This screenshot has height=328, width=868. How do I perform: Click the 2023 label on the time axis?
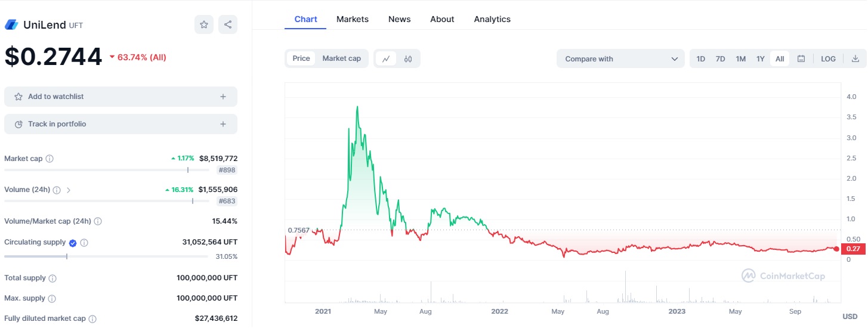coord(677,311)
